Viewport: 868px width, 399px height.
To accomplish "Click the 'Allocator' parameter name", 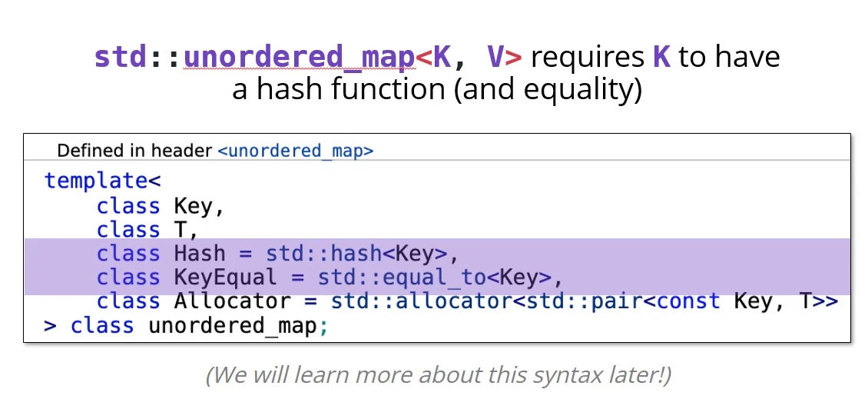I will point(233,301).
